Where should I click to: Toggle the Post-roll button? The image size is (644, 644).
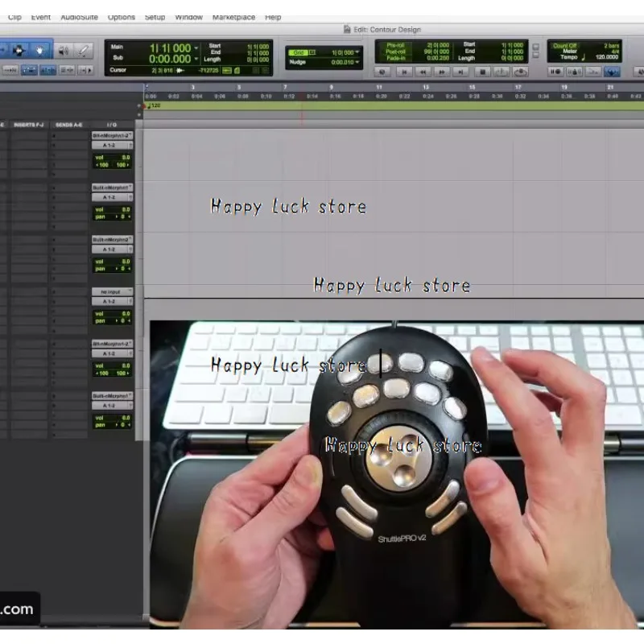pyautogui.click(x=394, y=52)
